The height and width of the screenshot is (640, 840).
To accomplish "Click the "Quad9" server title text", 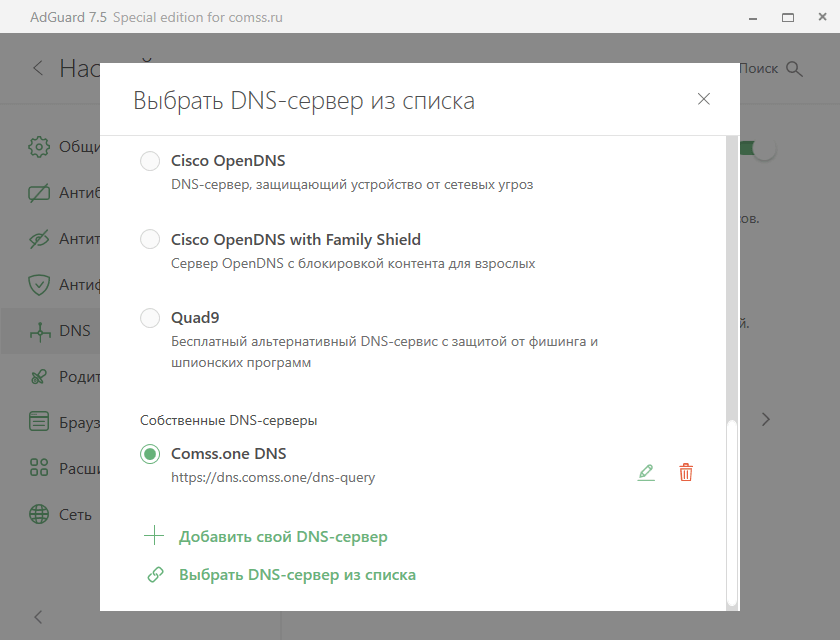I will [x=195, y=318].
